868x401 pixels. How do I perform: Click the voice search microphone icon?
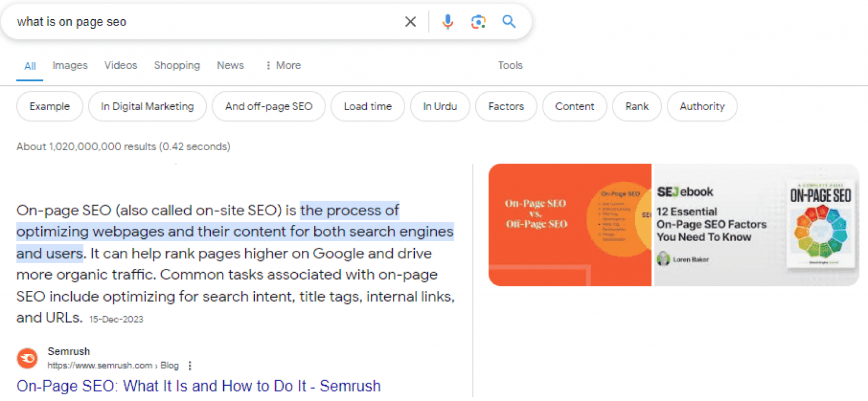pos(448,21)
